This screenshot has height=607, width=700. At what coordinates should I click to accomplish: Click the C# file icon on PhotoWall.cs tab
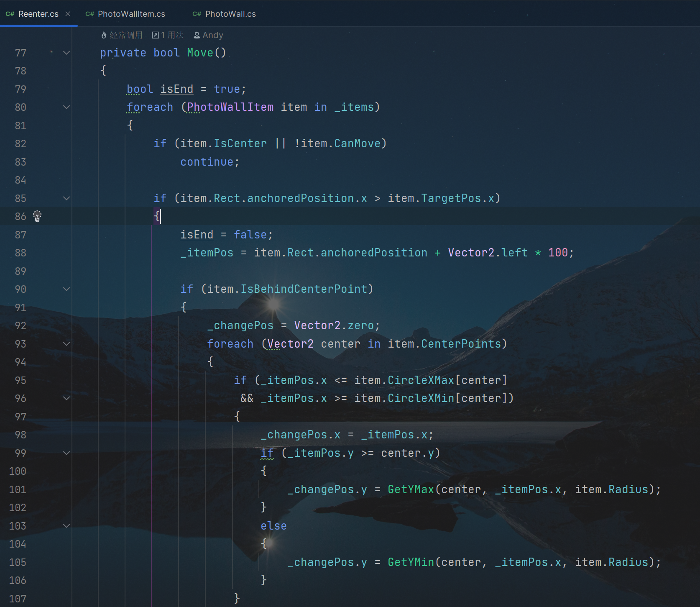click(x=197, y=14)
